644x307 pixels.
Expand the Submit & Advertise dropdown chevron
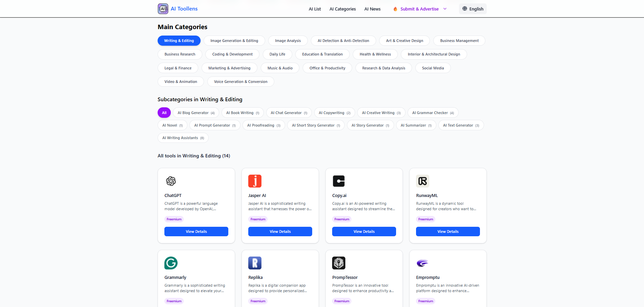pyautogui.click(x=445, y=9)
